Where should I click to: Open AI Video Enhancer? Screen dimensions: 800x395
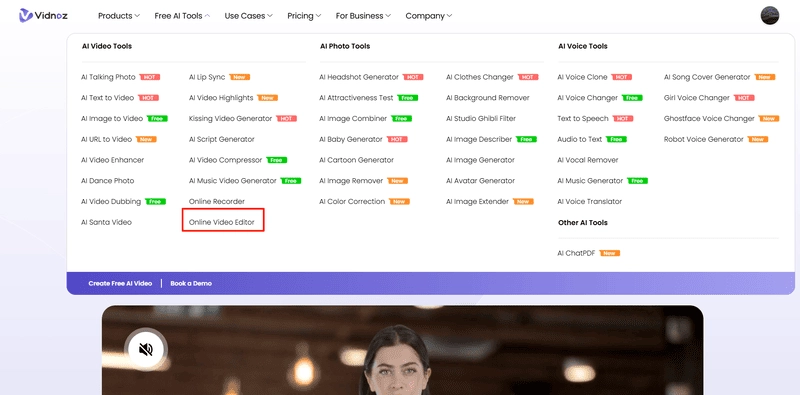click(112, 160)
